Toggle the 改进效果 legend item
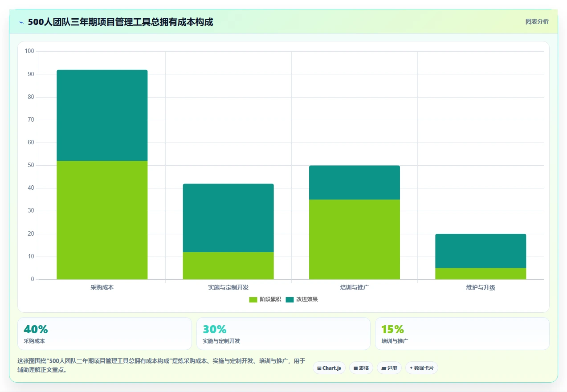Screen dimensions: 567x392 302,299
